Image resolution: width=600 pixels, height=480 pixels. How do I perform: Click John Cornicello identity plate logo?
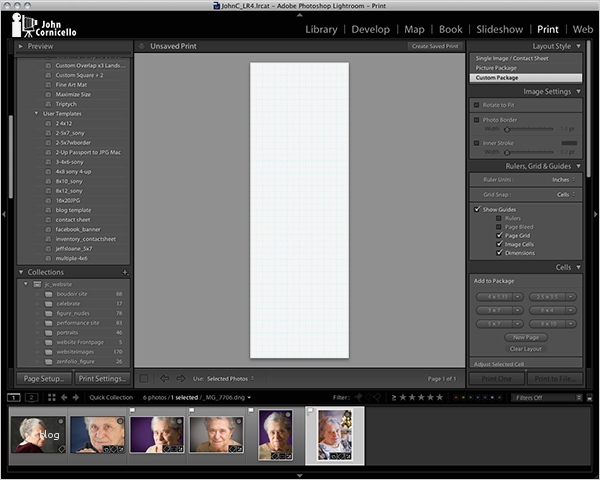tap(44, 25)
